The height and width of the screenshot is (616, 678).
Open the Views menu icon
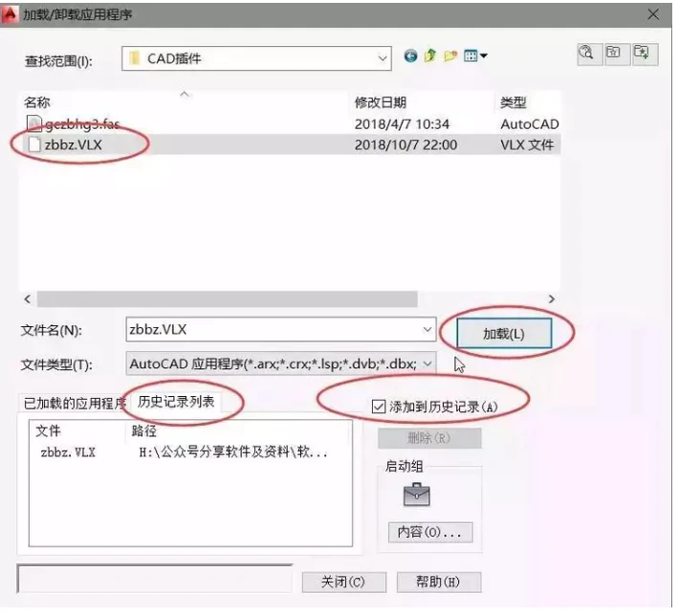tap(475, 55)
